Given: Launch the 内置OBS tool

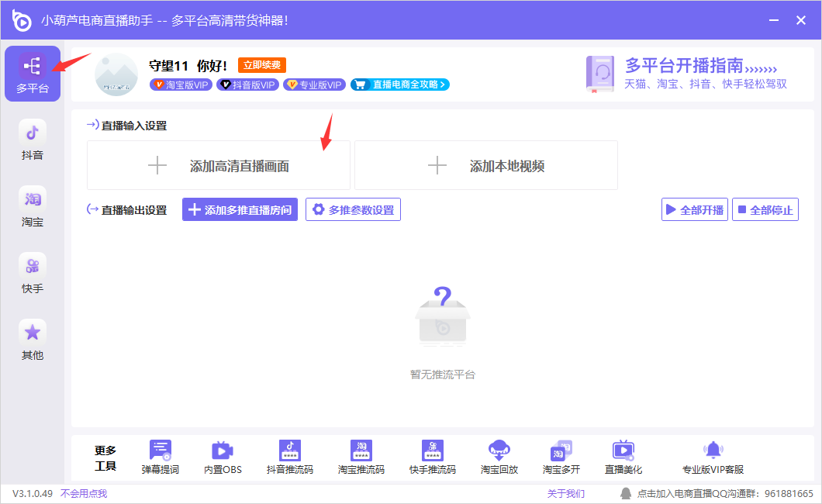Looking at the screenshot, I should (223, 452).
